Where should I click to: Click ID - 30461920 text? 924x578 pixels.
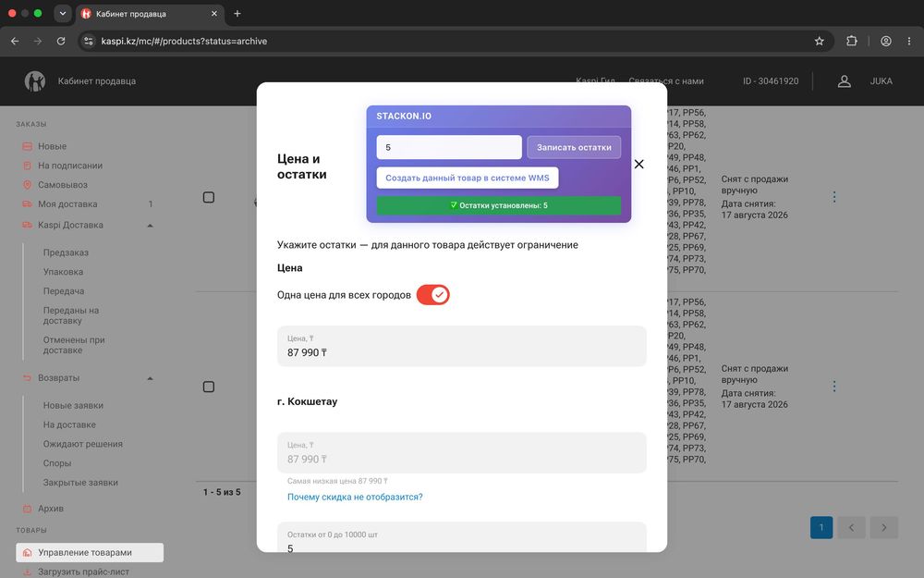(x=771, y=81)
